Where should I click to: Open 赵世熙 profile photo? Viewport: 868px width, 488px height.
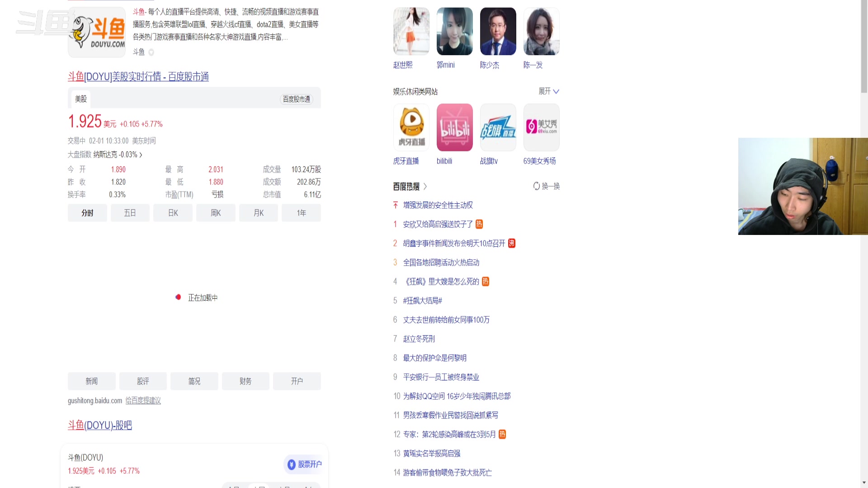(411, 31)
